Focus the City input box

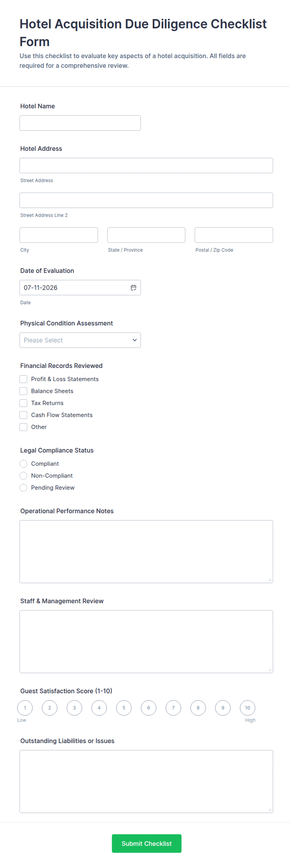click(59, 235)
